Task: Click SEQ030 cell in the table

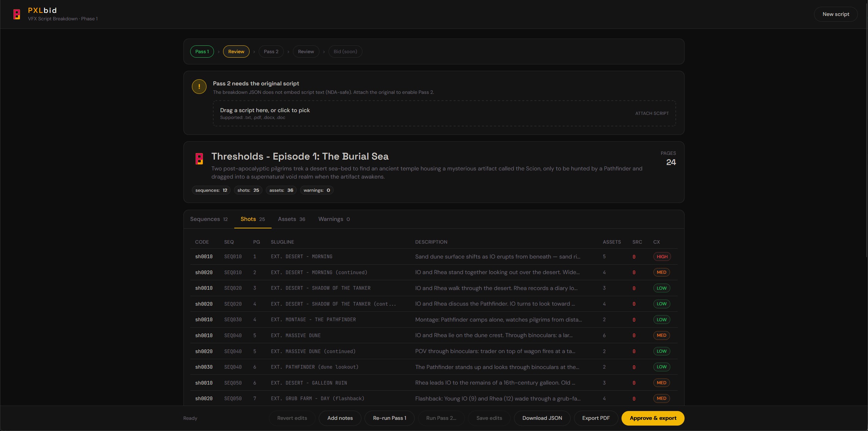Action: click(233, 320)
